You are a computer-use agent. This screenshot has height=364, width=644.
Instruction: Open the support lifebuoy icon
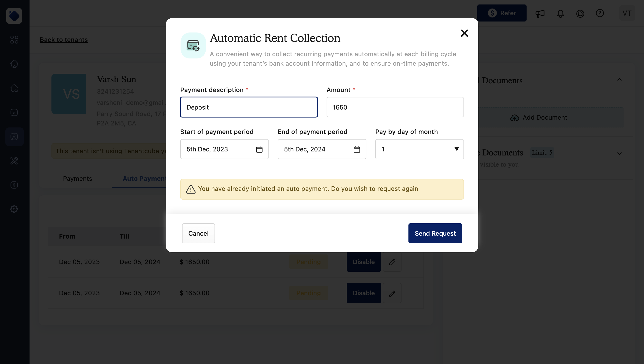(x=580, y=13)
